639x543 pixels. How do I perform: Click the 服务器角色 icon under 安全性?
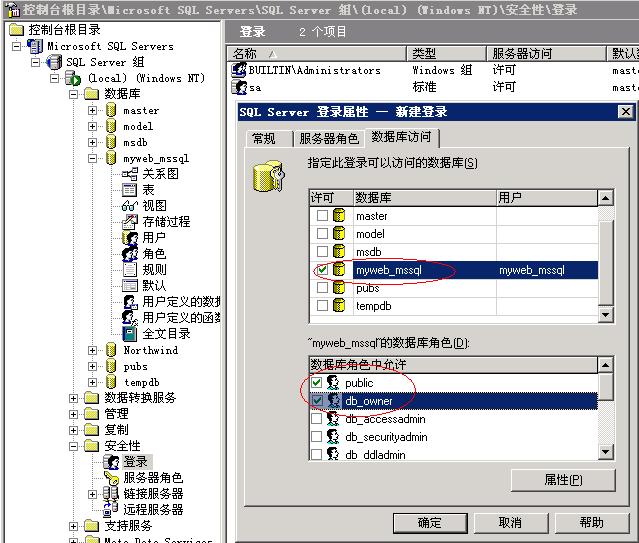(112, 477)
